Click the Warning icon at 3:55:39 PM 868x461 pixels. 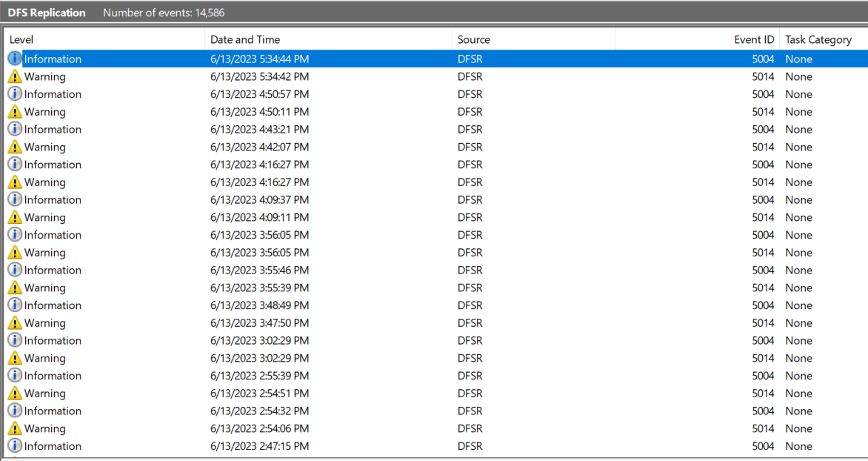tap(15, 288)
